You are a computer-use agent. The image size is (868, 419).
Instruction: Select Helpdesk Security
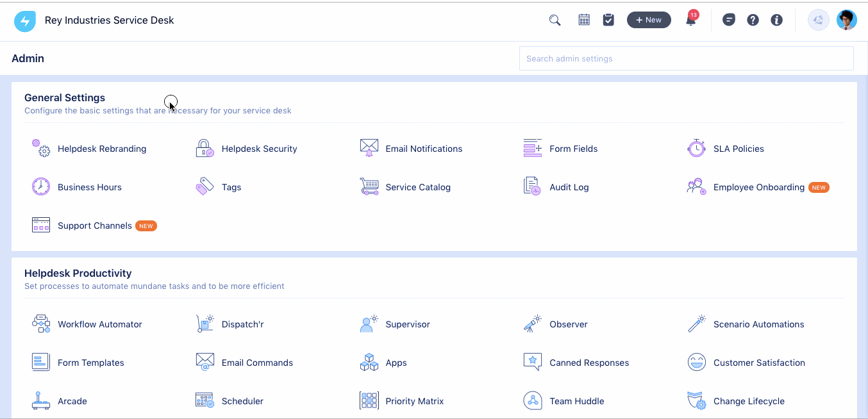259,148
